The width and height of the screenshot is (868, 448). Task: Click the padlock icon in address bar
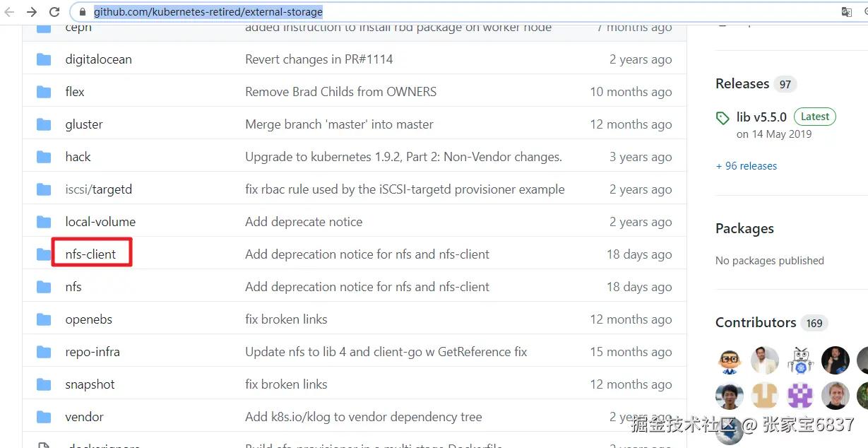pos(83,12)
